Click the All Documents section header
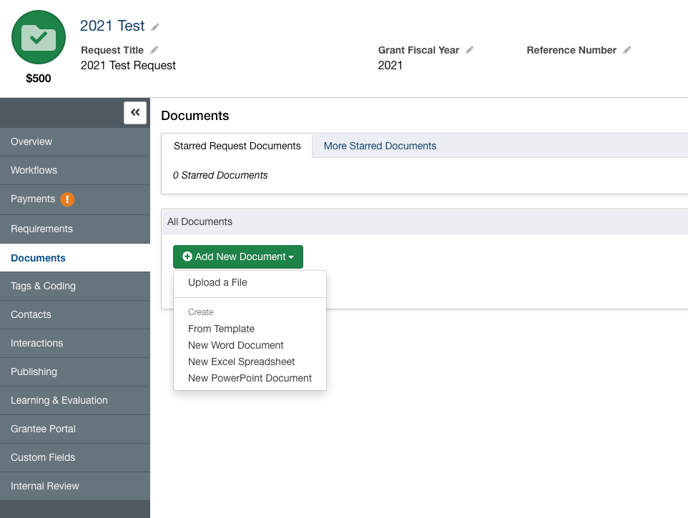The width and height of the screenshot is (688, 518). point(424,221)
